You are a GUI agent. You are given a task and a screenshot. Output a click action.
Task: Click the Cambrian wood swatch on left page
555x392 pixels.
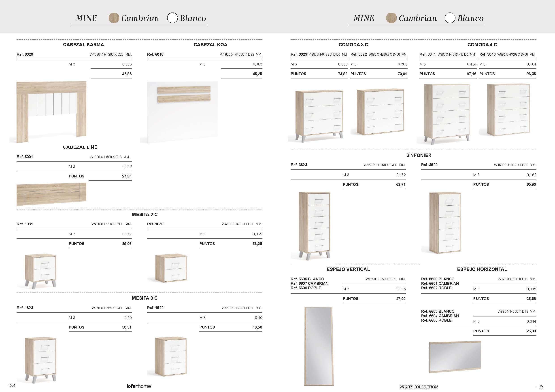click(x=114, y=18)
